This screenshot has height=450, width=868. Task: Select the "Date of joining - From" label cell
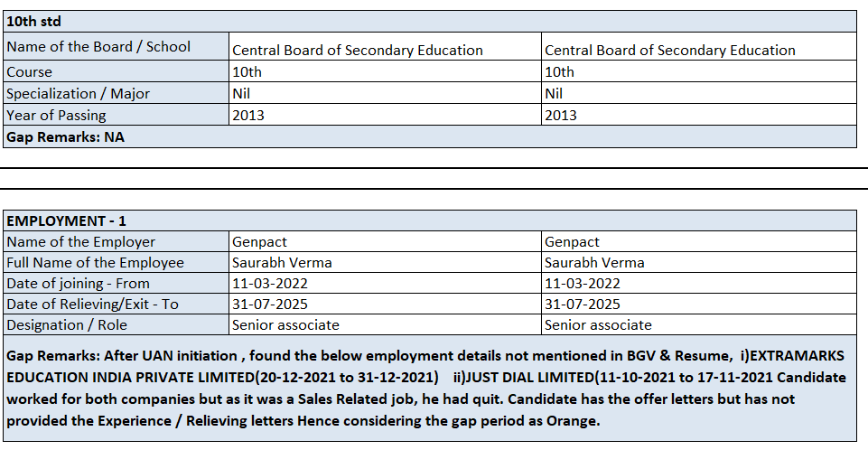coord(79,283)
